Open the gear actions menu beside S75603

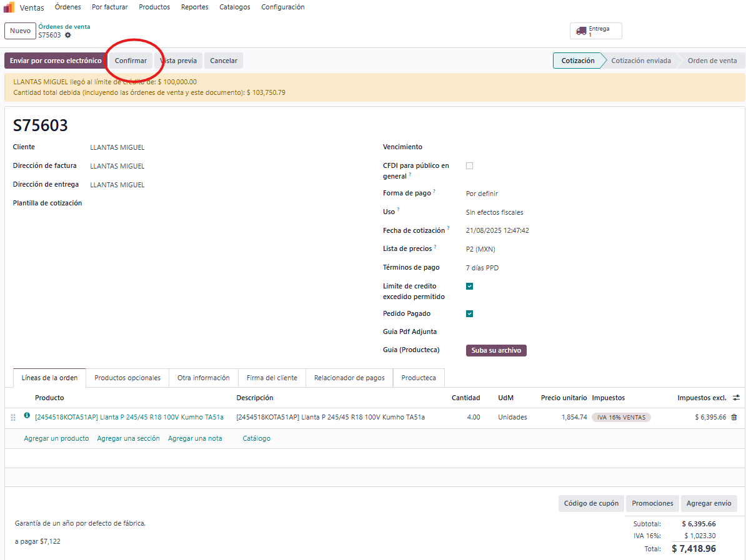point(68,35)
